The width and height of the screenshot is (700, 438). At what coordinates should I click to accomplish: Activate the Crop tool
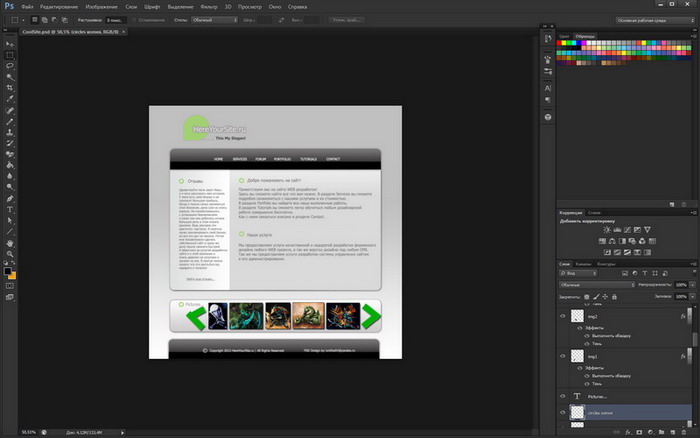[x=10, y=88]
